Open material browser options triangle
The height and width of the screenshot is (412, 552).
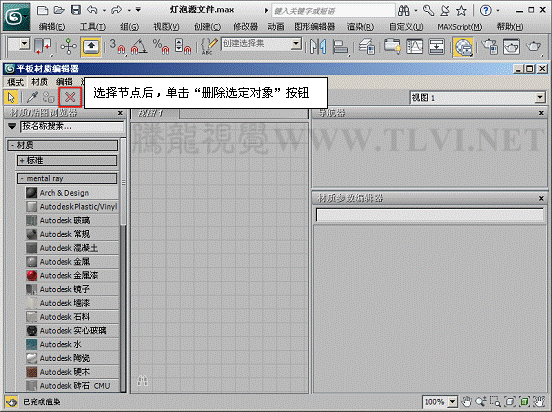(x=12, y=126)
